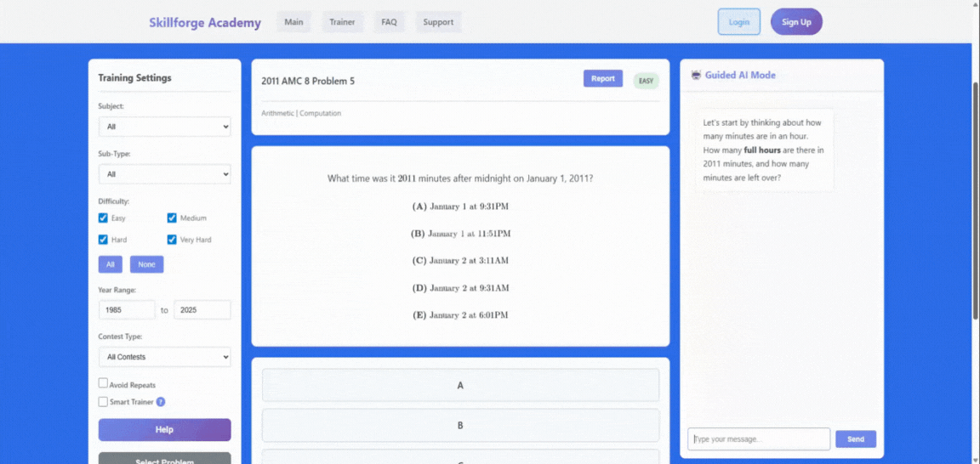The height and width of the screenshot is (464, 980).
Task: Choose answer option B button
Action: pos(460,425)
